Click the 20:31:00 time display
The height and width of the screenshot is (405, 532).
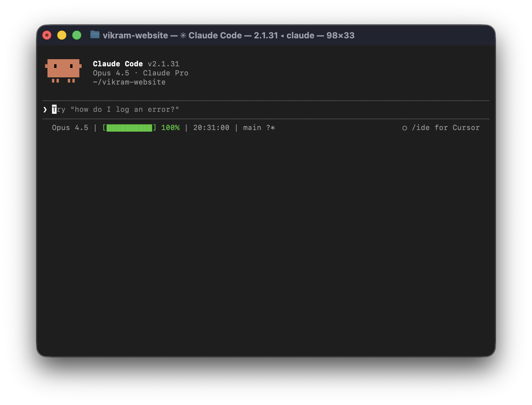coord(211,127)
